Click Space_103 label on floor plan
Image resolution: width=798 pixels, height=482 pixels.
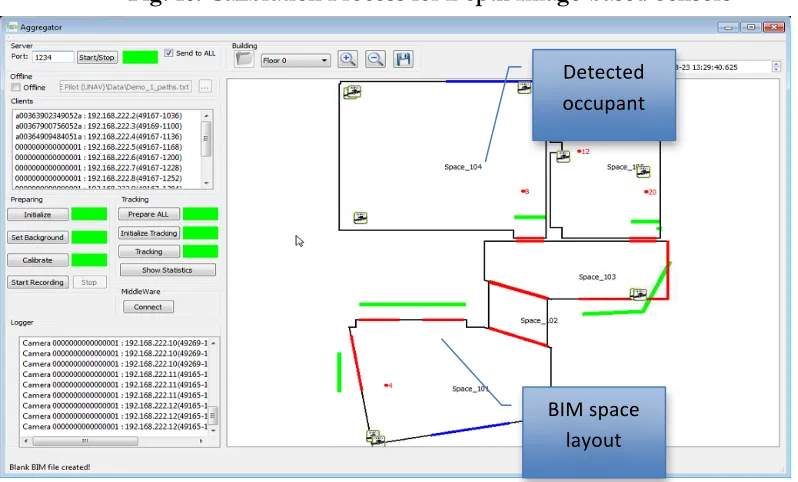point(597,277)
